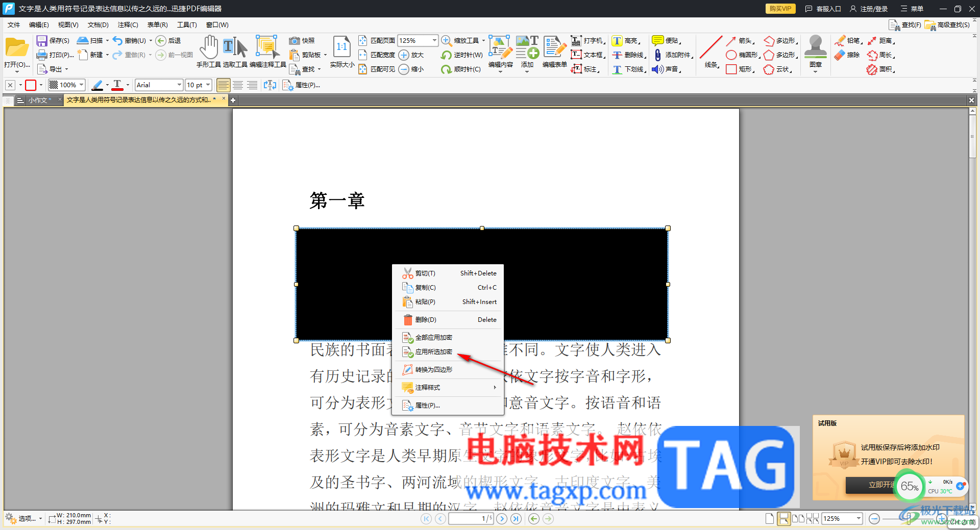Open the Properties (属性) button in format bar
980x530 pixels.
click(302, 85)
